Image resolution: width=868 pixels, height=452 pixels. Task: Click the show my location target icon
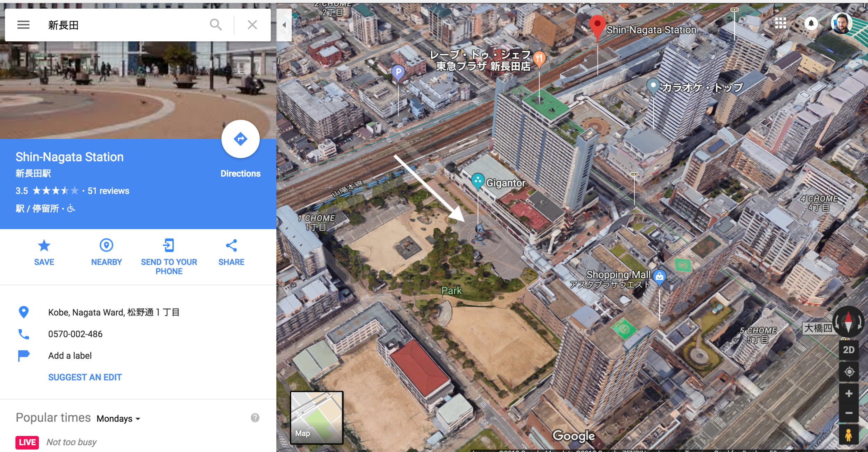coord(849,372)
